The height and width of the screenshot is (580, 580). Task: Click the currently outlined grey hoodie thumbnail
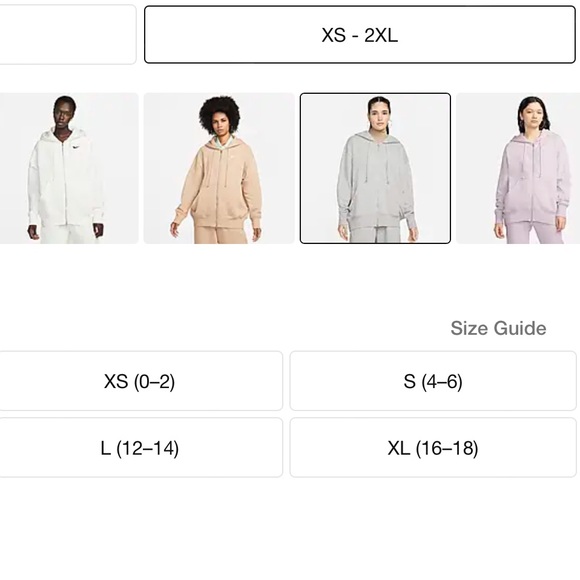pos(375,168)
